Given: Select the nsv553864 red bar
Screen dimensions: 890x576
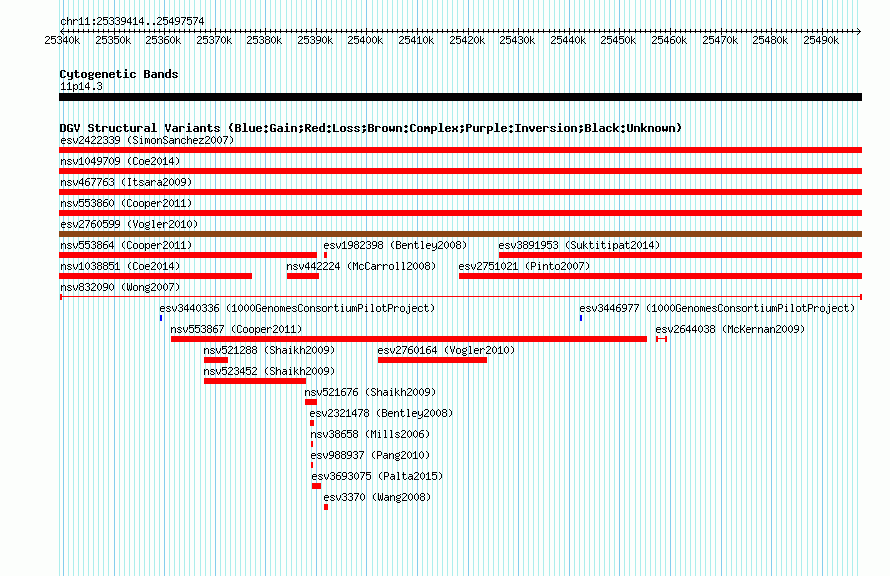Looking at the screenshot, I should (188, 255).
